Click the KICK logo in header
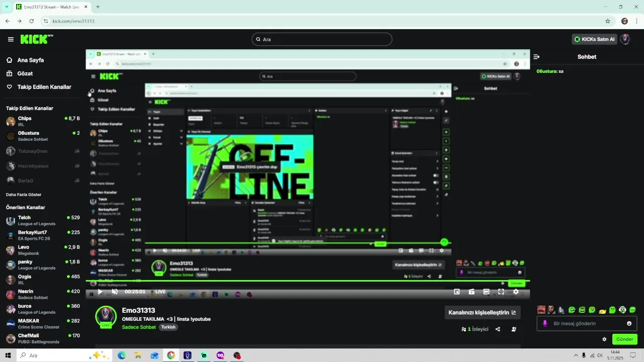Image resolution: width=644 pixels, height=362 pixels. 37,39
